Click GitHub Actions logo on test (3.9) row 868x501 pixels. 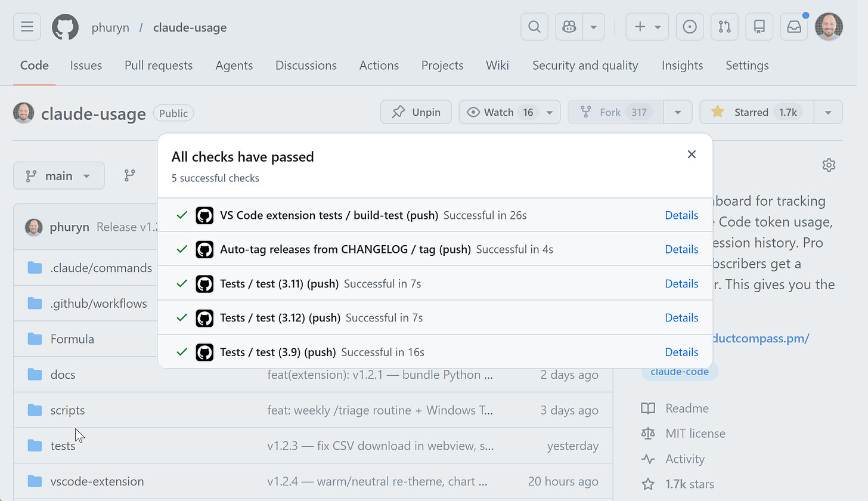coord(204,352)
